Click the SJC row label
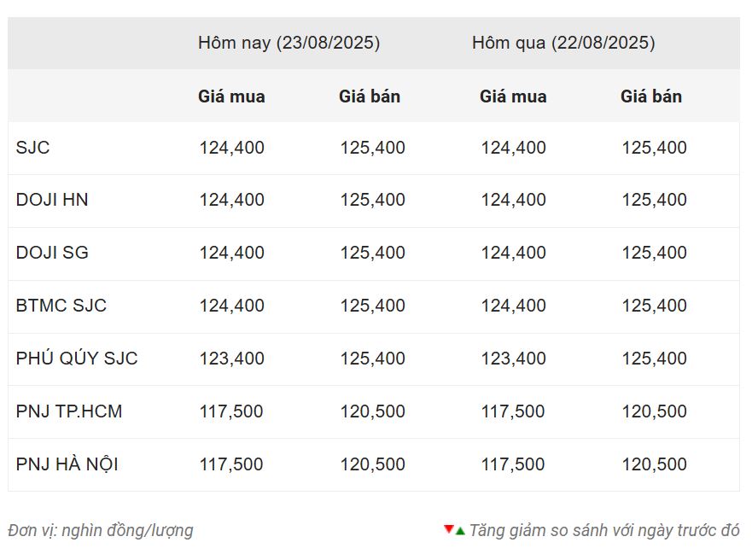 tap(32, 147)
